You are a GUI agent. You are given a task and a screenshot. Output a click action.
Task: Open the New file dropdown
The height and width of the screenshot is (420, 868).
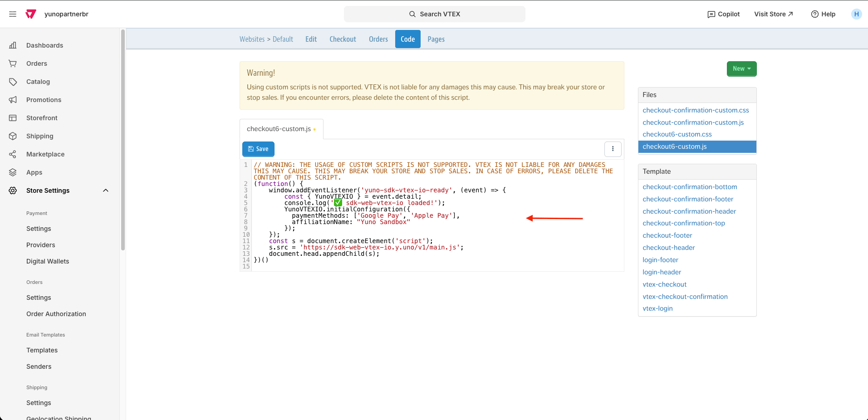point(741,69)
